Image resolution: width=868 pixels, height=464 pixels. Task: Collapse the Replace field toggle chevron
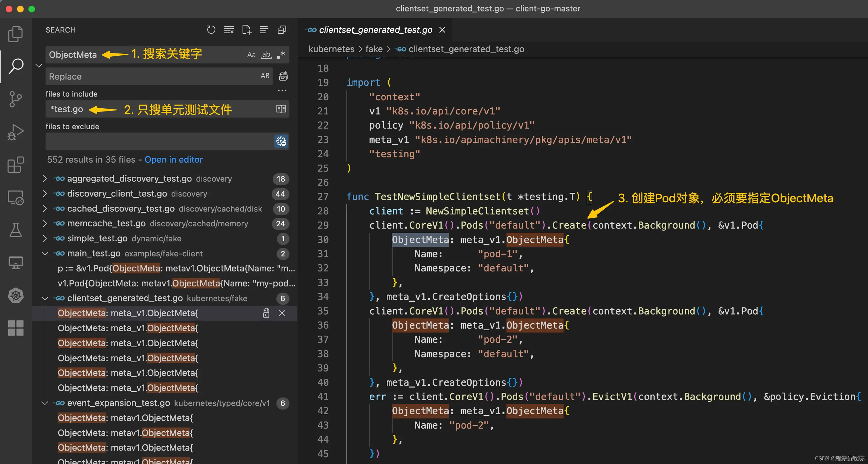click(x=39, y=66)
